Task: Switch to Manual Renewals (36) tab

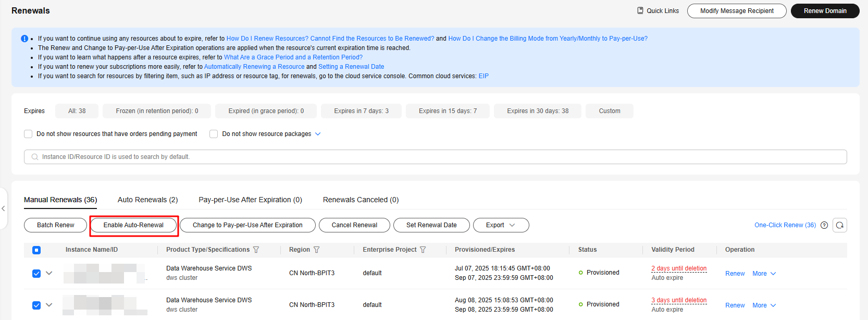Action: click(x=60, y=200)
